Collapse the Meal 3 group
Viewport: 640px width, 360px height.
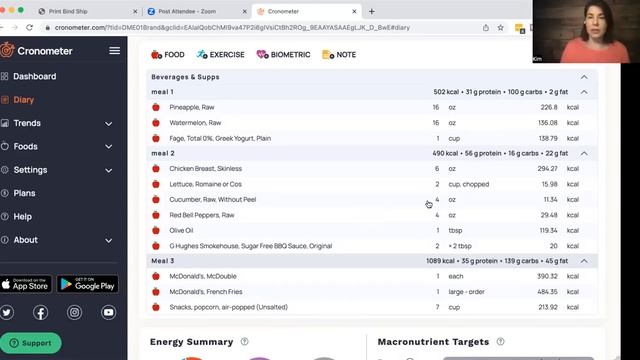584,261
